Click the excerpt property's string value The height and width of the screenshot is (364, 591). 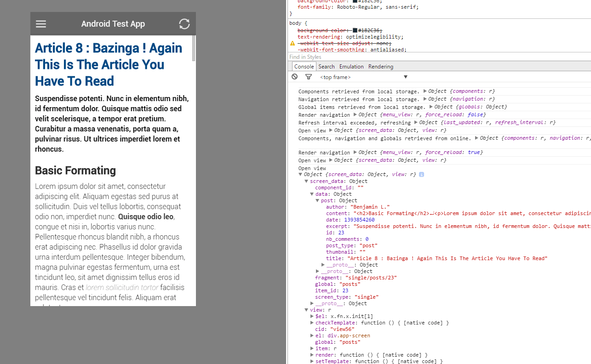pos(472,226)
